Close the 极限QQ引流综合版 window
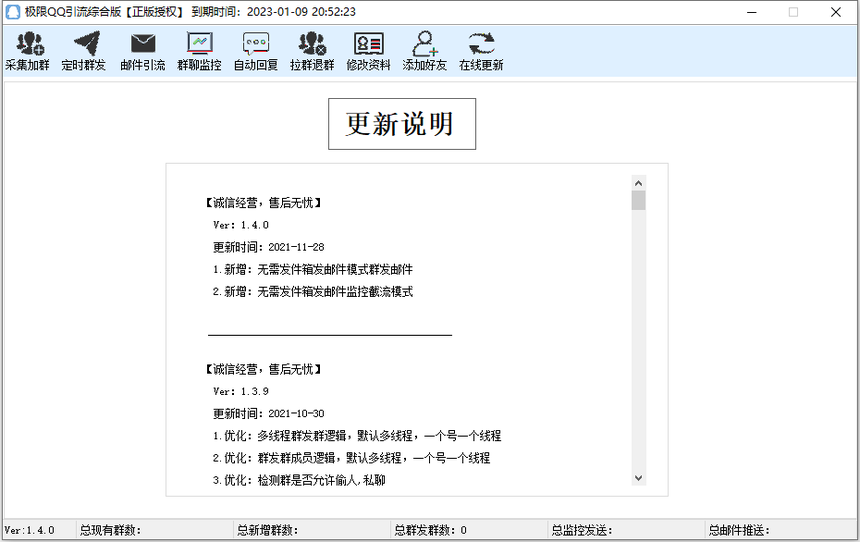 pyautogui.click(x=835, y=12)
